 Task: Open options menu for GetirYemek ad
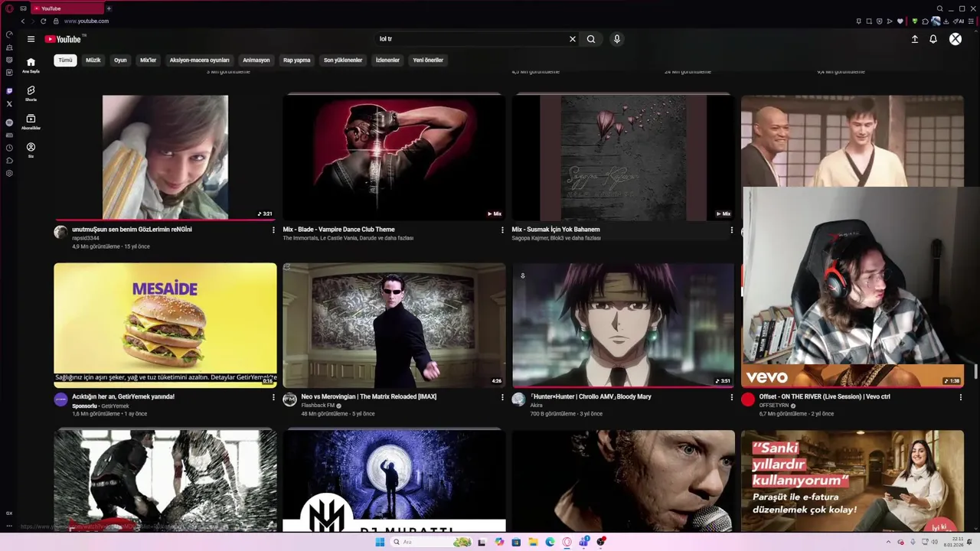point(273,397)
